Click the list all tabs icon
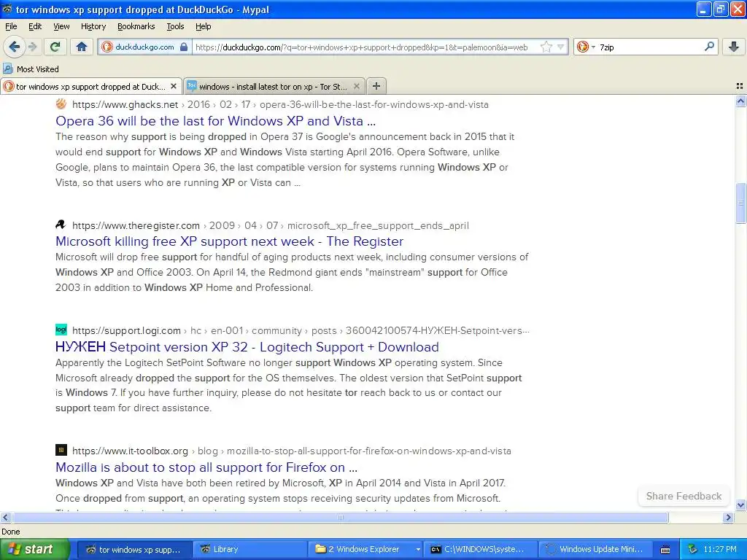This screenshot has width=747, height=560. [740, 86]
